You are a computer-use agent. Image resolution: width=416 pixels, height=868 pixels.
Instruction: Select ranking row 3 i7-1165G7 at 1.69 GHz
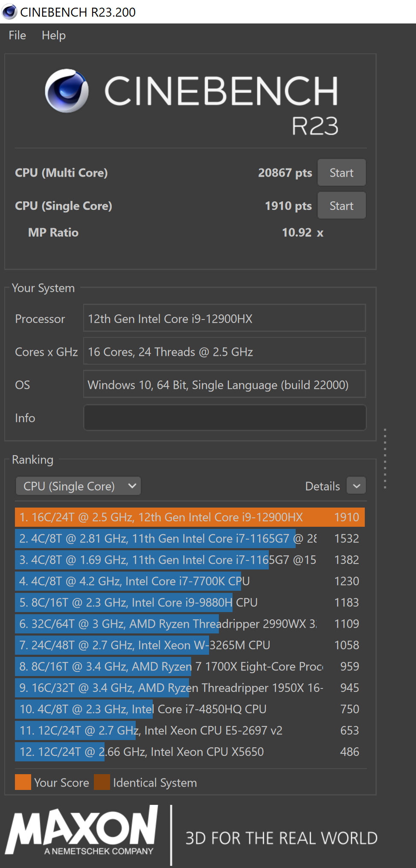click(190, 560)
